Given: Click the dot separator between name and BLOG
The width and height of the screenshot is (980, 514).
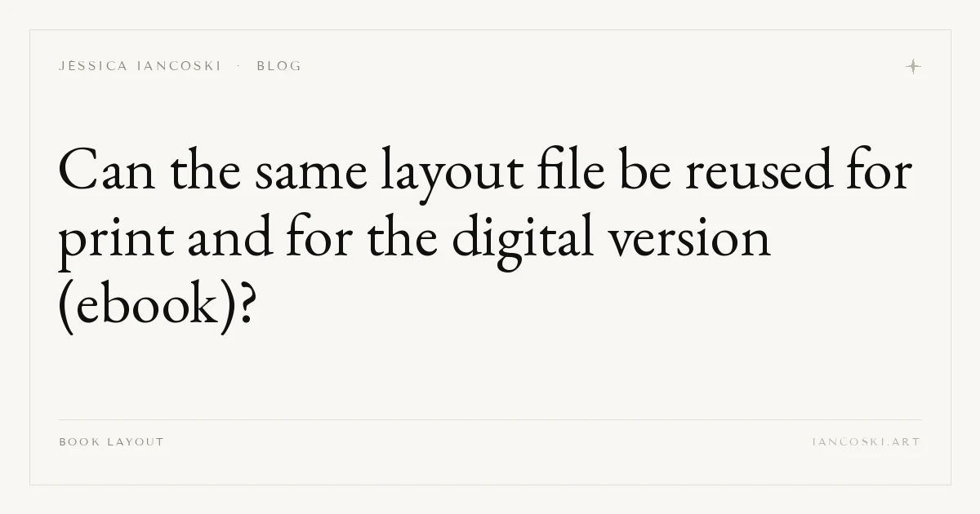Looking at the screenshot, I should pyautogui.click(x=238, y=66).
